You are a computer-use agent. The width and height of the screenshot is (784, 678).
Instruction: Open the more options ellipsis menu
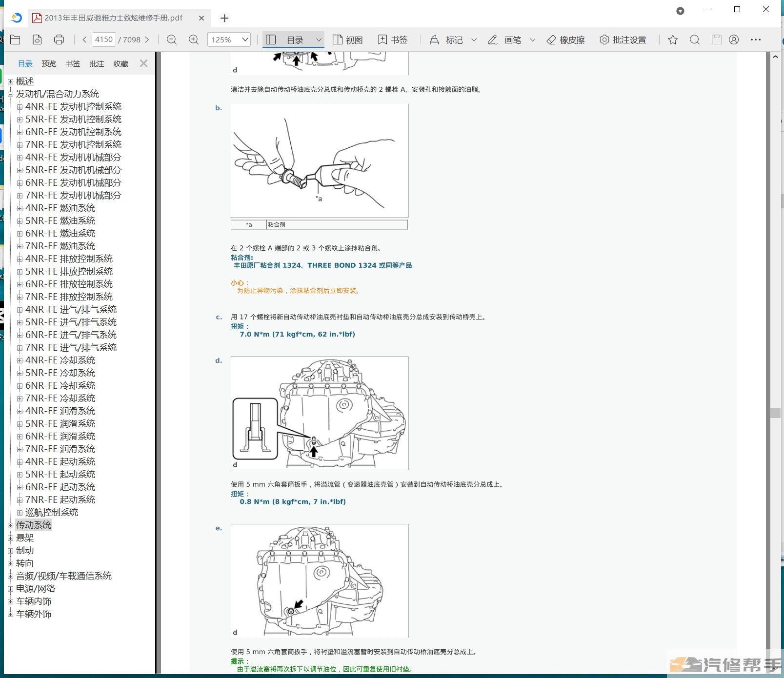756,40
